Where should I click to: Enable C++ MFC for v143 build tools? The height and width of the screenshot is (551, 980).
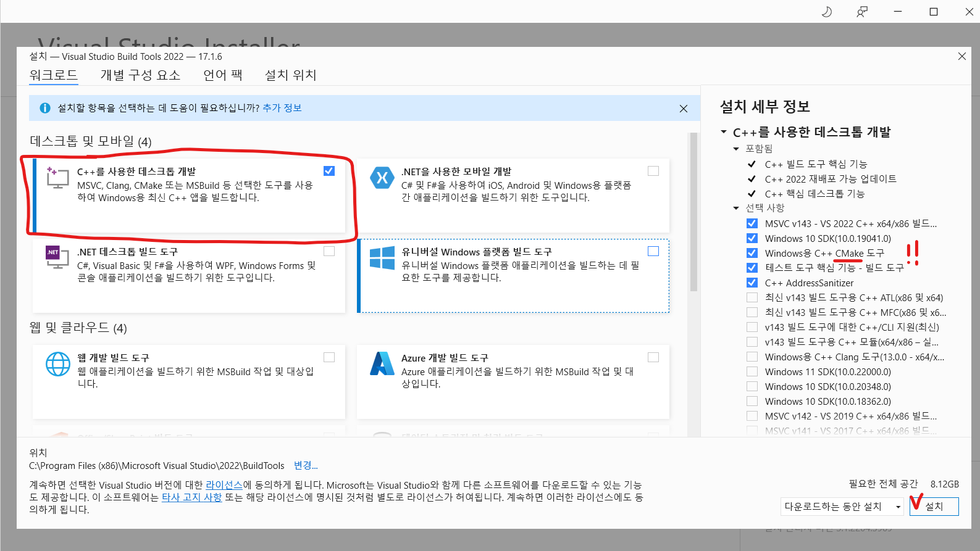click(x=752, y=312)
